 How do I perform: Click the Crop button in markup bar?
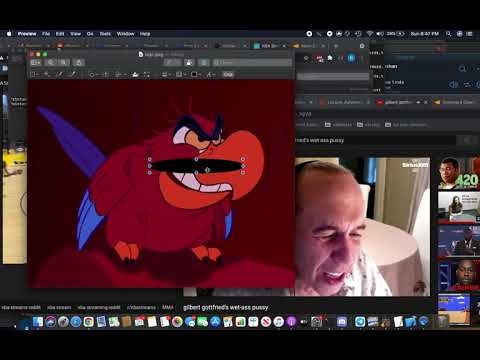(x=228, y=75)
